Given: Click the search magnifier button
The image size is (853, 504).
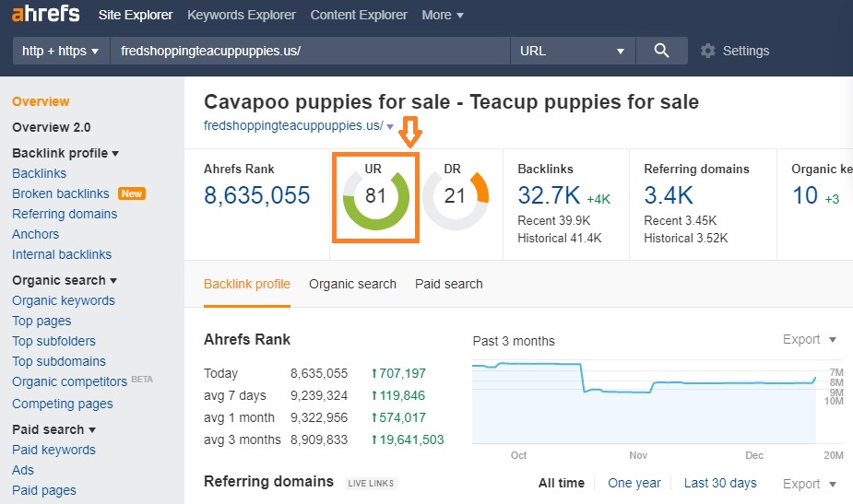Looking at the screenshot, I should 661,51.
